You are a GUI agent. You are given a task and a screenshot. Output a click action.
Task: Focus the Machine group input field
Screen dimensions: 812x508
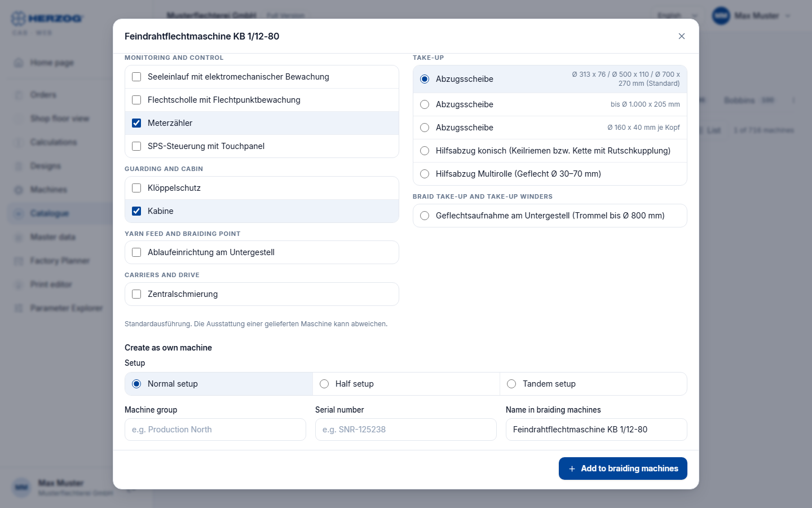coord(215,430)
